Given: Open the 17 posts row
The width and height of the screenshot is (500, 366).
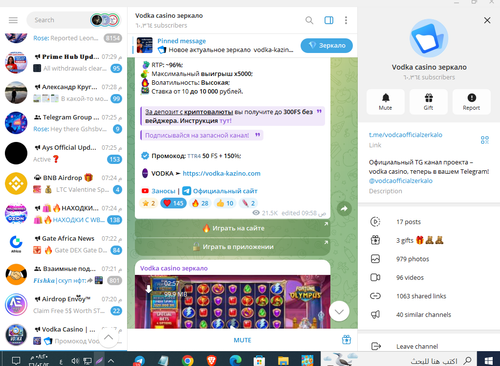Looking at the screenshot, I should click(429, 222).
